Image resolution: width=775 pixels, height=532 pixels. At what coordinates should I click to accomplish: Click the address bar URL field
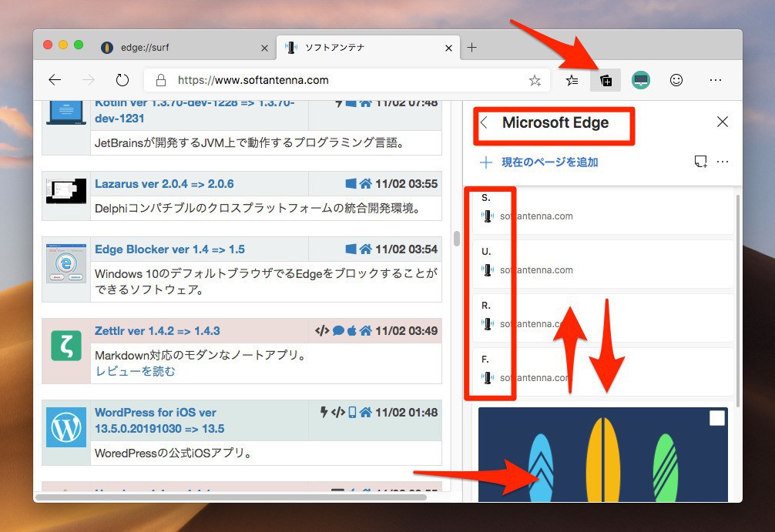pyautogui.click(x=346, y=80)
